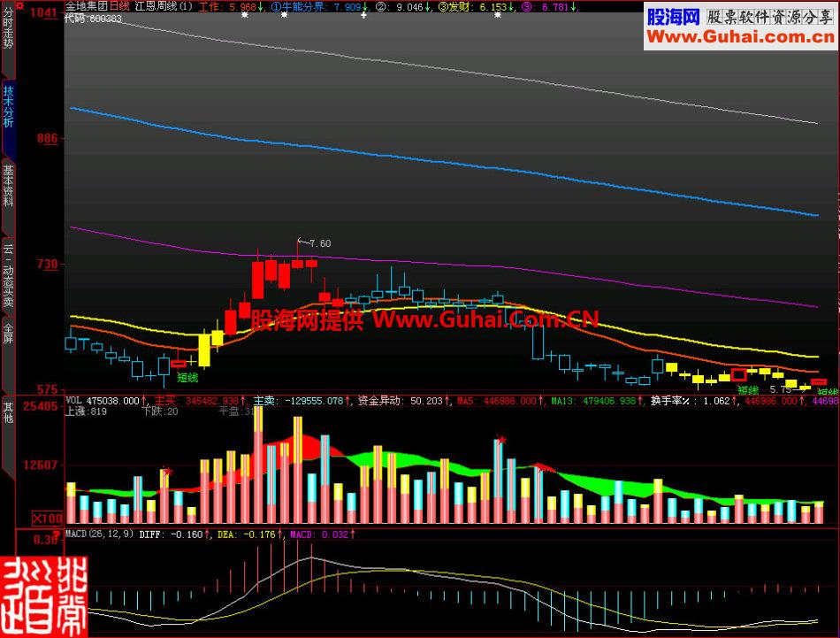This screenshot has width=840, height=638.
Task: Click the 金地集团 stock name
Action: tap(87, 6)
